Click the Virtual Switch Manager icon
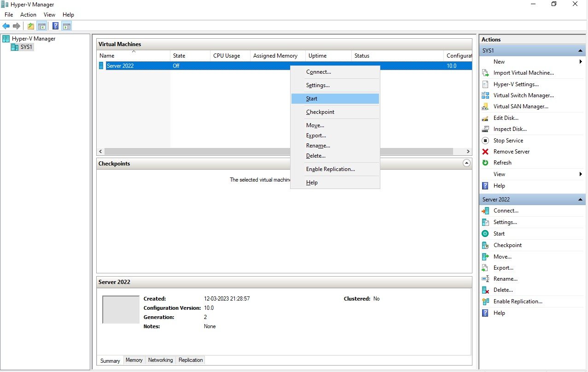588x372 pixels. [485, 95]
